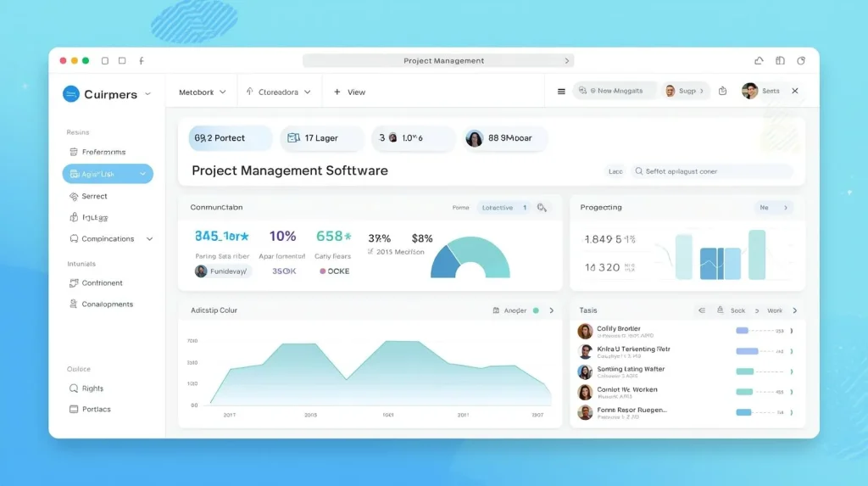Click the search icon in Conmunctabn panel
The height and width of the screenshot is (486, 868).
pyautogui.click(x=542, y=208)
